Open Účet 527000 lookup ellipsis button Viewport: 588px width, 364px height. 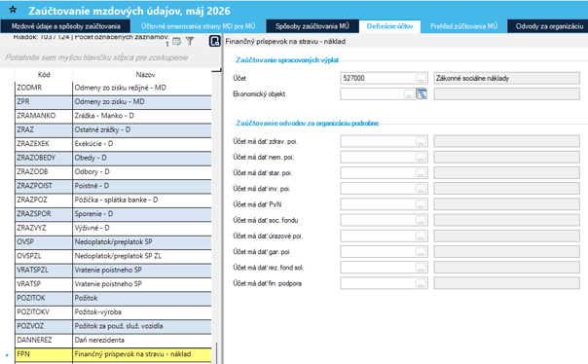(421, 79)
